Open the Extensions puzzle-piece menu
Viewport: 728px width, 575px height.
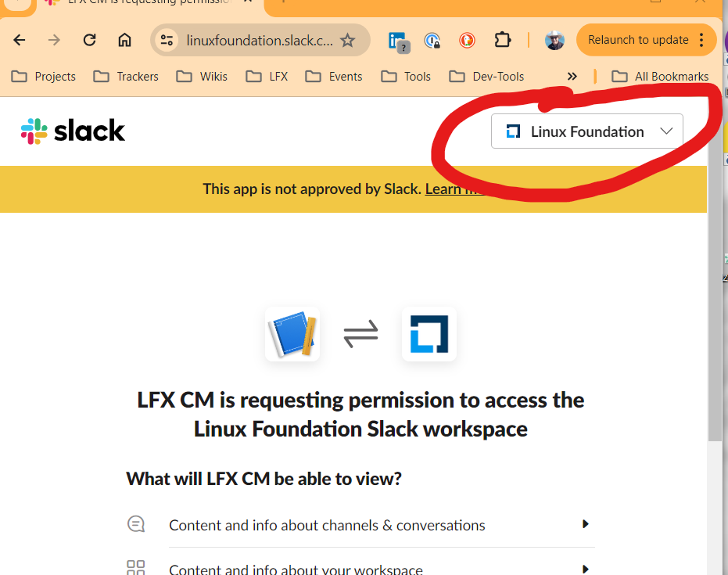(x=502, y=40)
